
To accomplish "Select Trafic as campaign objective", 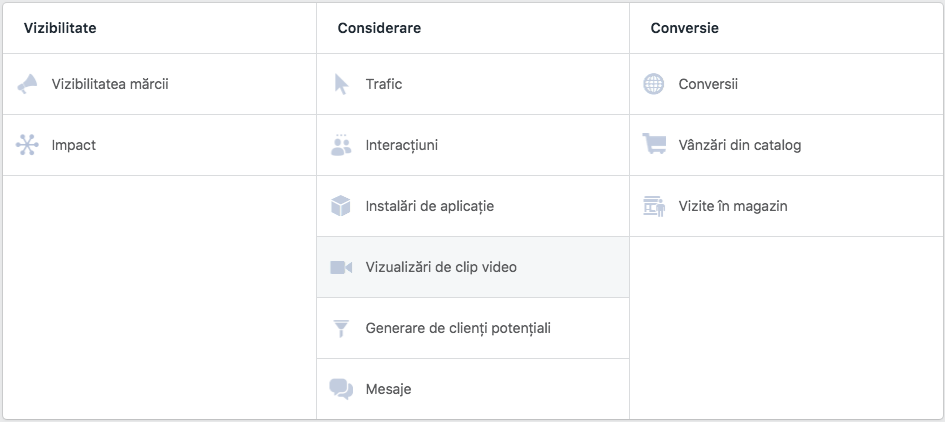I will (x=384, y=84).
